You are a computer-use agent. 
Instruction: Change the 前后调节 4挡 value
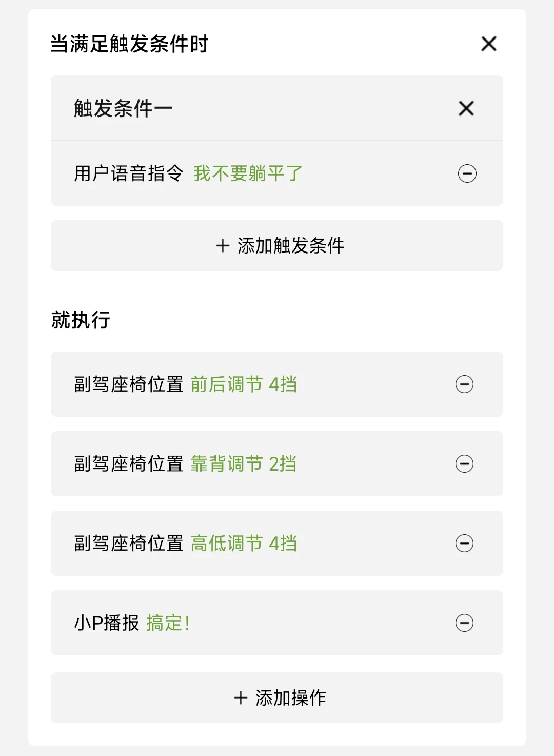(244, 384)
